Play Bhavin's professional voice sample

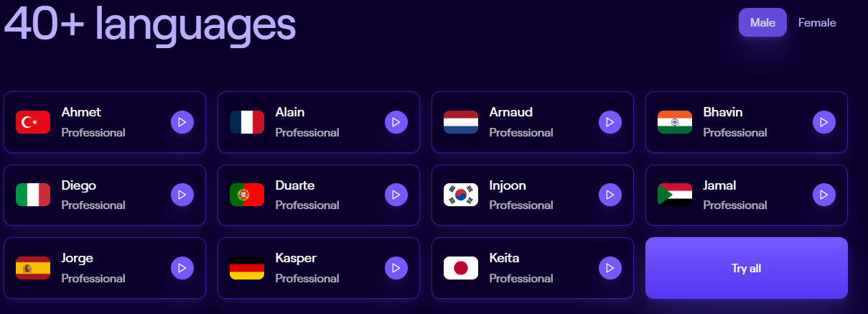pos(824,122)
